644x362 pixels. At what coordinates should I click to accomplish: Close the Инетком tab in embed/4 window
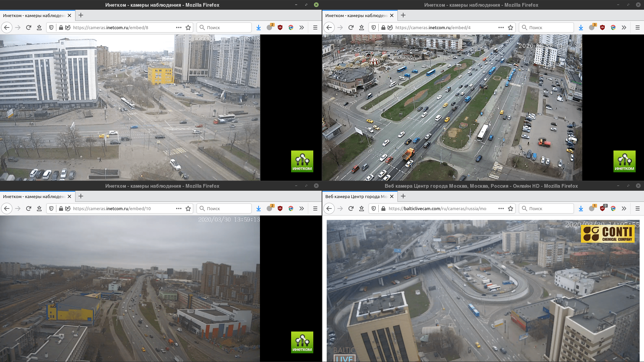pos(392,15)
